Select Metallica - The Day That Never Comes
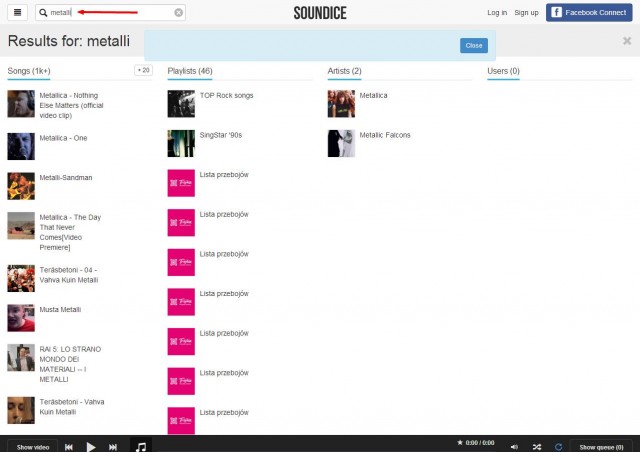640x452 pixels. click(70, 232)
